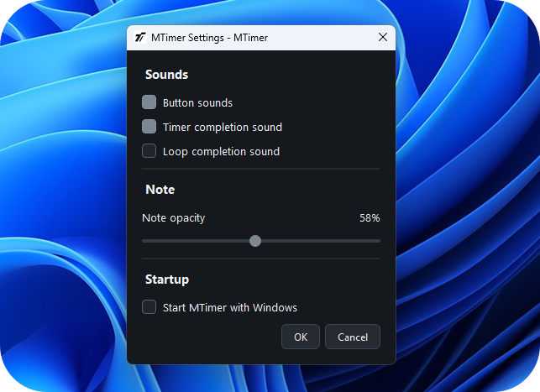Click the MTimer app icon in title bar
540x392 pixels.
pyautogui.click(x=140, y=37)
